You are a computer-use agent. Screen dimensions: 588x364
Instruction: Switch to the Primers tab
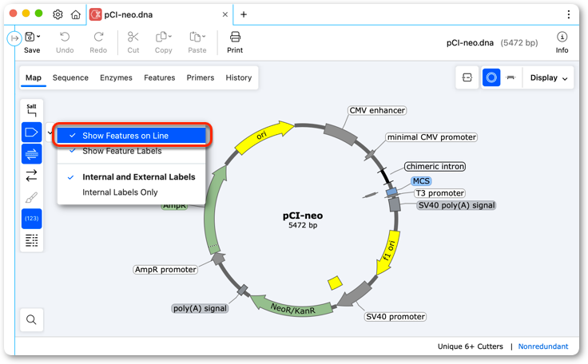tap(201, 77)
